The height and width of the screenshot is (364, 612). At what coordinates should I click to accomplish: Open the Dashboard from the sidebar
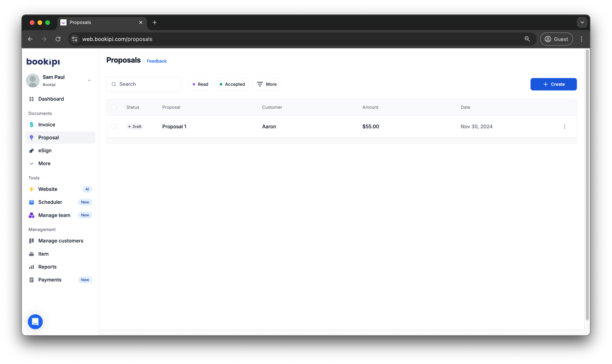click(x=51, y=99)
